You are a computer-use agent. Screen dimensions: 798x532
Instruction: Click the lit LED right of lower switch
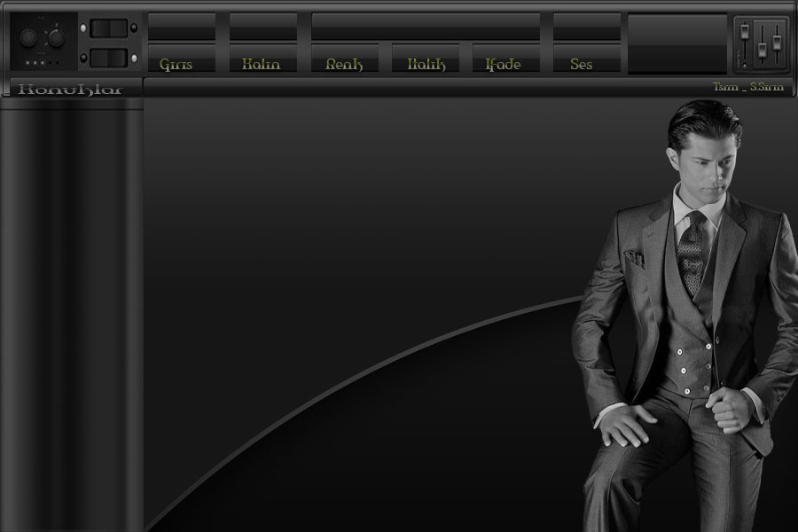(x=135, y=59)
